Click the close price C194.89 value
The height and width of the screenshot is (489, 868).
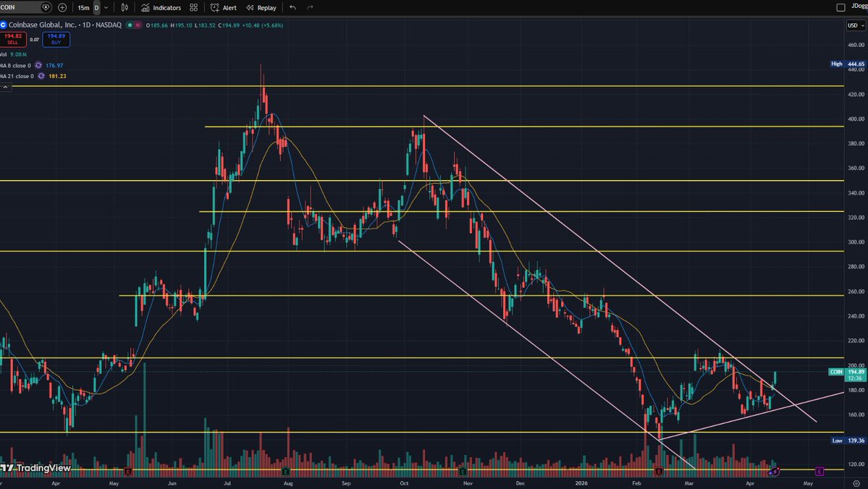[x=229, y=25]
